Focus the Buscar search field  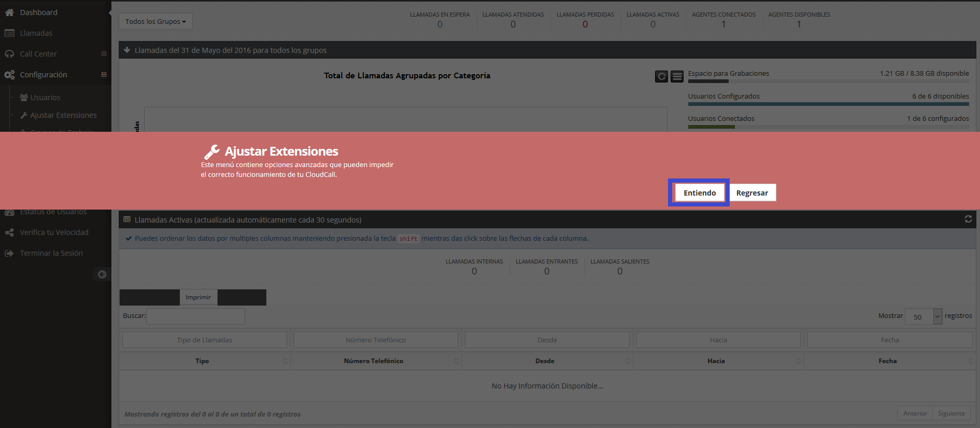[x=195, y=316]
